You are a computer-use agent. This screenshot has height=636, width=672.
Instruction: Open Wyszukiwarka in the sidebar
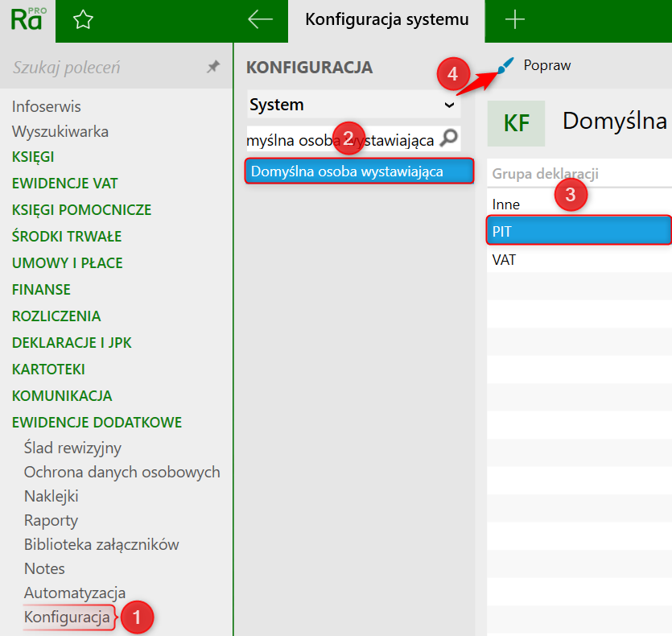[x=60, y=132]
